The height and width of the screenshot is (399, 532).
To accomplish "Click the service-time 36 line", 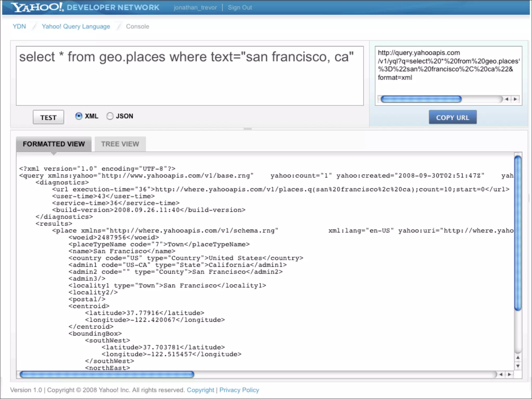I will tap(116, 203).
